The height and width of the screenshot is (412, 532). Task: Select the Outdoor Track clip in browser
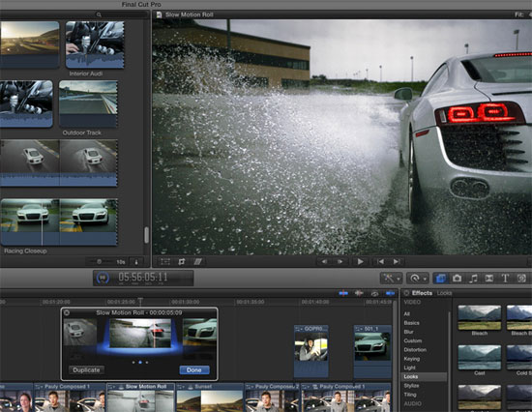(x=88, y=103)
